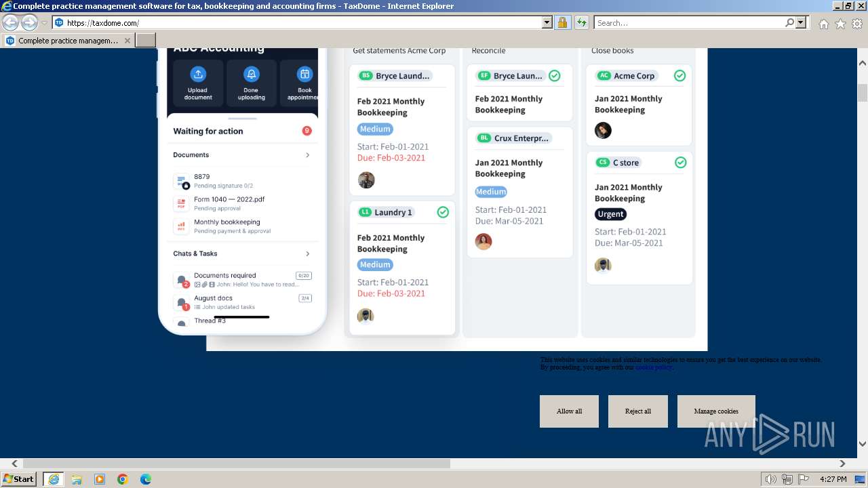The height and width of the screenshot is (488, 868).
Task: Click the CS badge on C store
Action: click(x=602, y=163)
